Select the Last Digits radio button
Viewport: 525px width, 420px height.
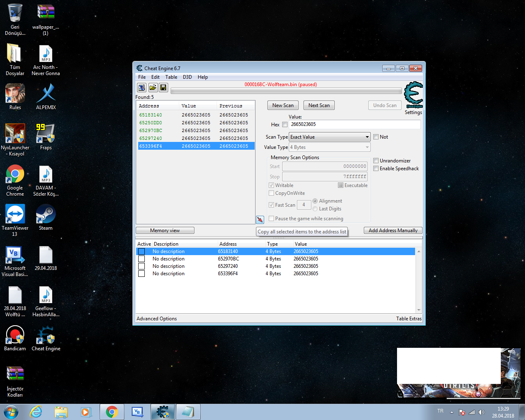(x=315, y=209)
